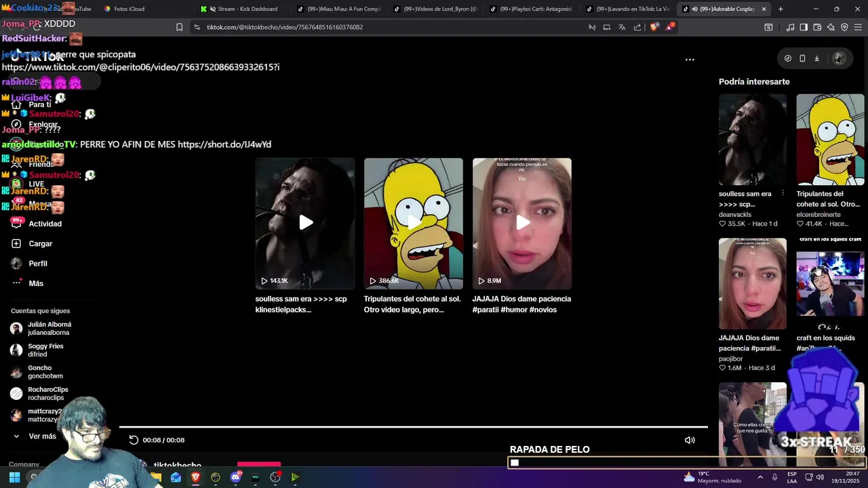This screenshot has width=868, height=488.
Task: Open the browser hamburger menu
Action: [859, 27]
